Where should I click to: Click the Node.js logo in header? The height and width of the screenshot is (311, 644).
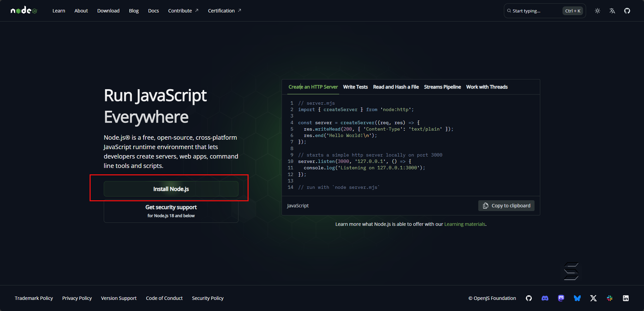click(24, 10)
